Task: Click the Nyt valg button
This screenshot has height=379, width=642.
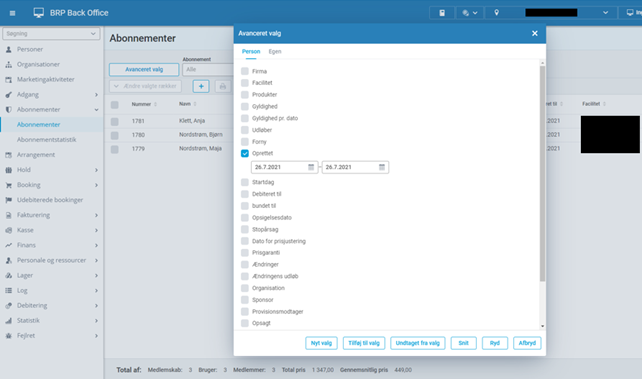Action: click(x=321, y=343)
